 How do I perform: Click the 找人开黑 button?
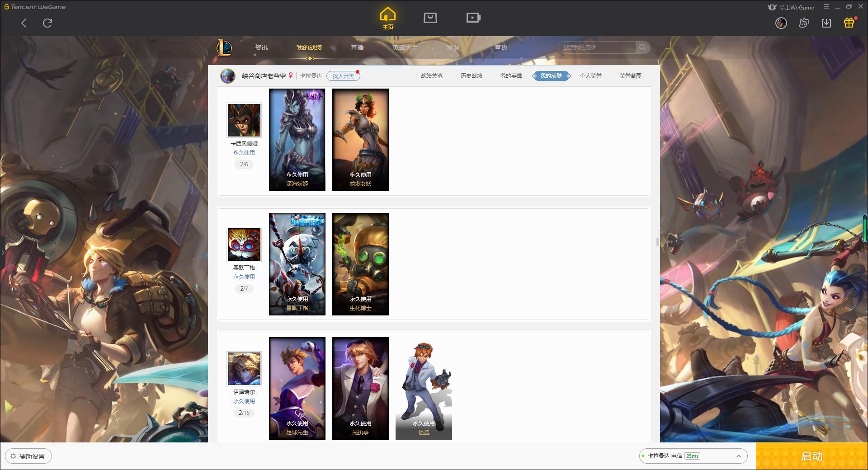[343, 76]
